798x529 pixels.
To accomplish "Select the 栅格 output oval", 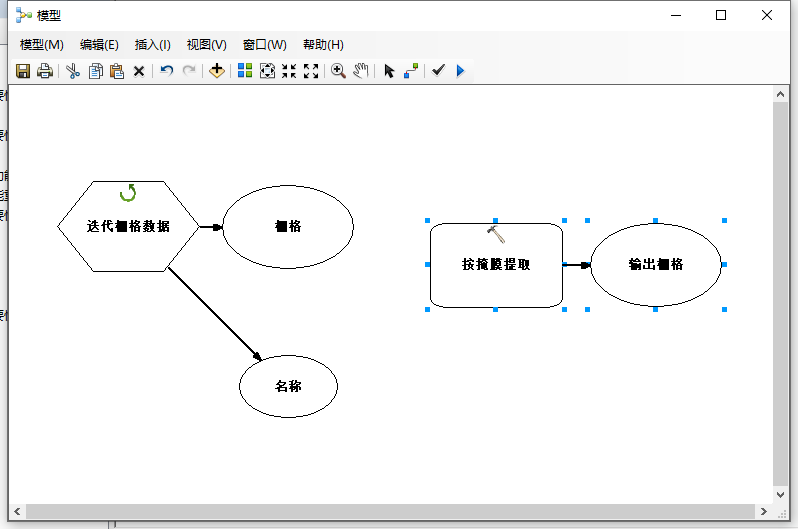I will (x=288, y=227).
